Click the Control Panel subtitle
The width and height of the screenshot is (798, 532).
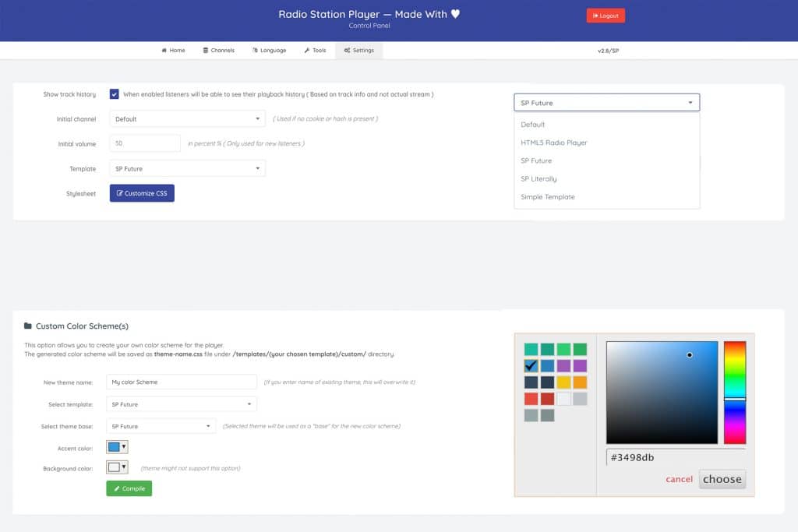tap(369, 26)
